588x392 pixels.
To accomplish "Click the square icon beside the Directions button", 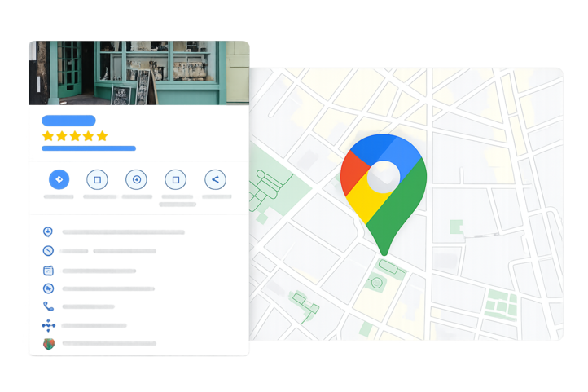I will (x=97, y=179).
